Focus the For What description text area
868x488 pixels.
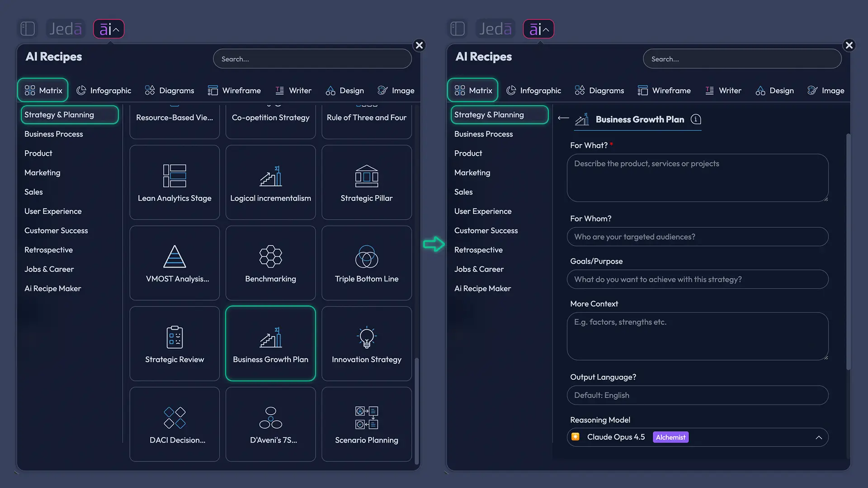[x=698, y=178]
